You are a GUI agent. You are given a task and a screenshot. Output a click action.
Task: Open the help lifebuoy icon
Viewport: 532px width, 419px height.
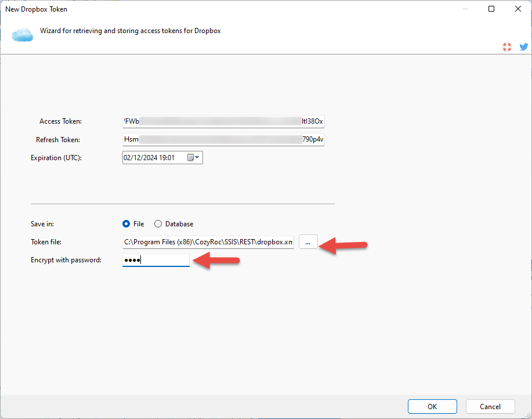coord(507,47)
